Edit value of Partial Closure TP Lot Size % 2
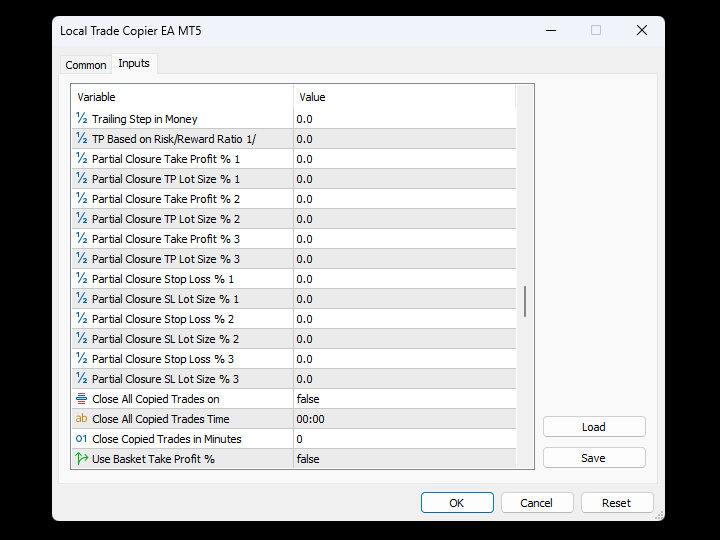Viewport: 720px width, 540px height. pos(405,219)
